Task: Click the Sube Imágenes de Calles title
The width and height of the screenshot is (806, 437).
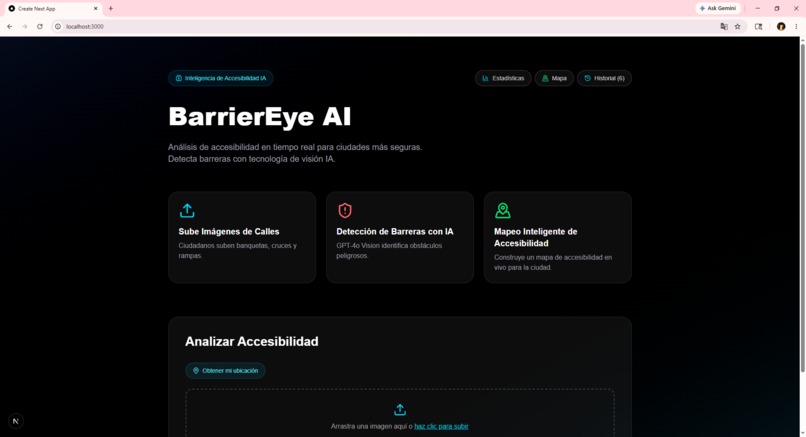Action: pos(229,231)
